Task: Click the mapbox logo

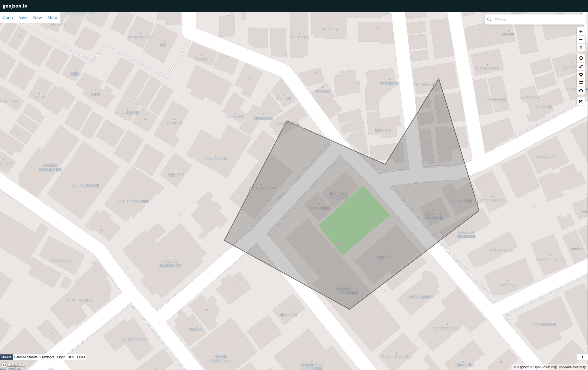Action: click(13, 365)
